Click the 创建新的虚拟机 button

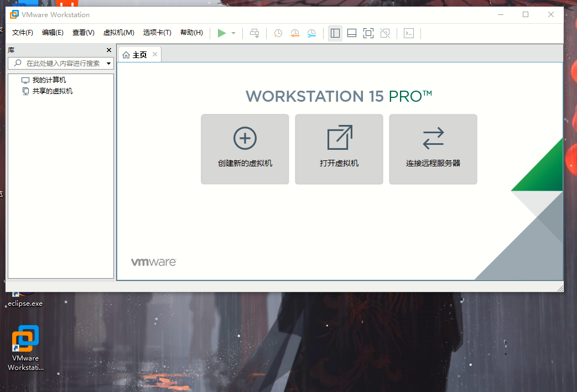point(245,149)
